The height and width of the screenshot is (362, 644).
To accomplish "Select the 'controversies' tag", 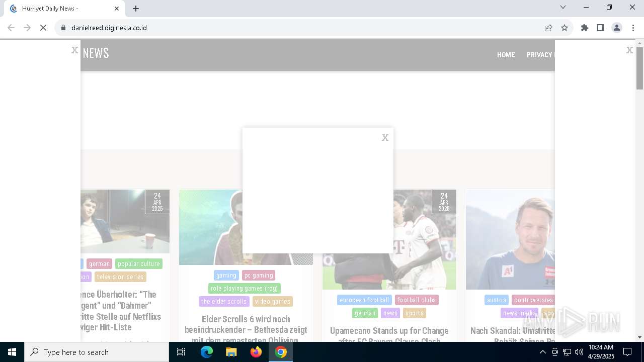I will (533, 300).
